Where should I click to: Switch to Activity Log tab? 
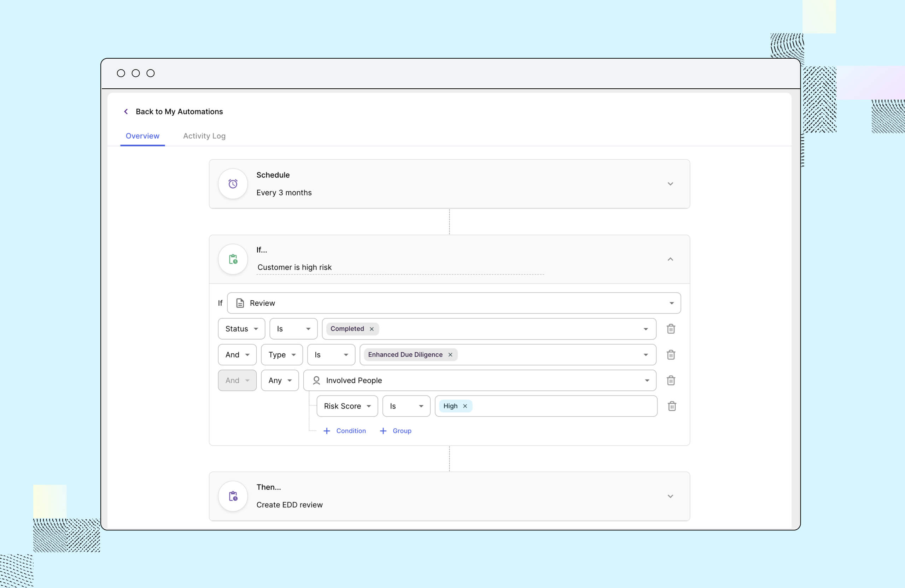(x=204, y=136)
